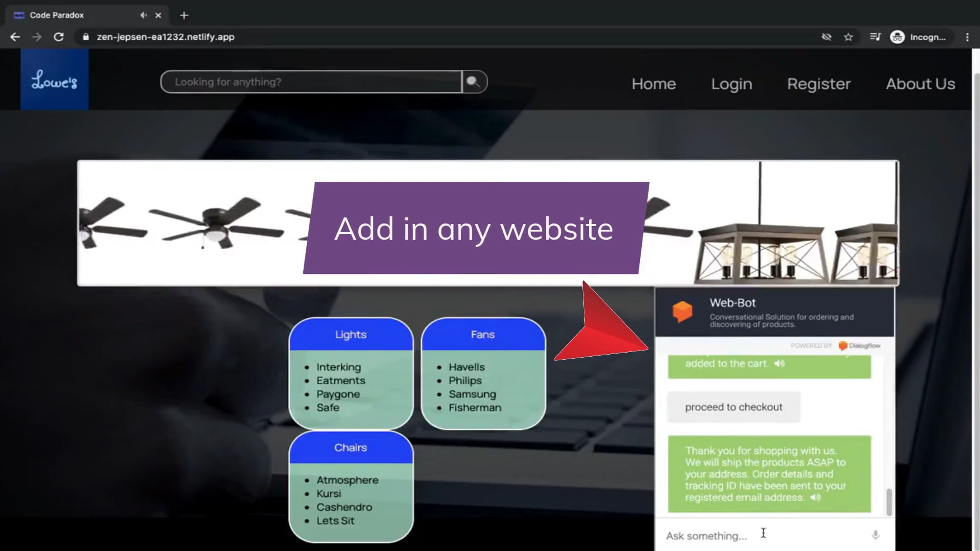Image resolution: width=980 pixels, height=551 pixels.
Task: Click the padlock site info icon
Action: pyautogui.click(x=86, y=37)
